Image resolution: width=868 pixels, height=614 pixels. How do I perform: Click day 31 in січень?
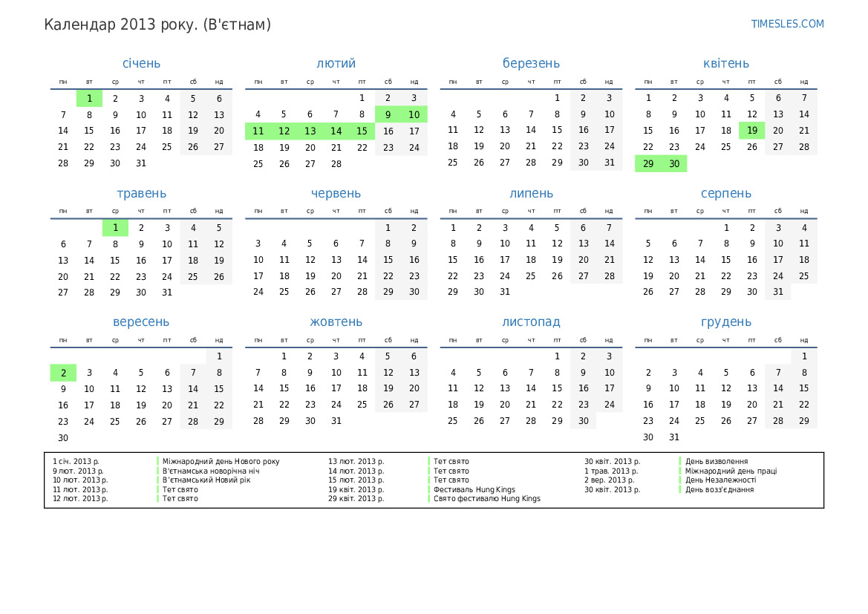pos(141,163)
